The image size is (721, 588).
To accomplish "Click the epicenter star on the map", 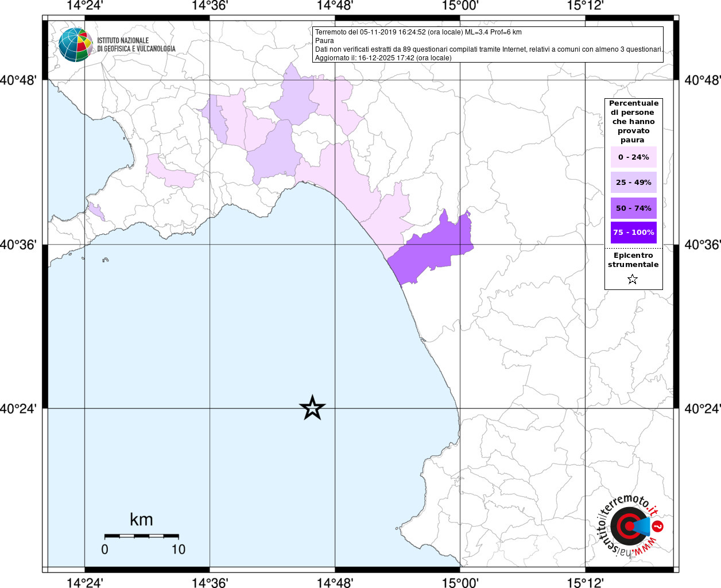I will coord(312,408).
